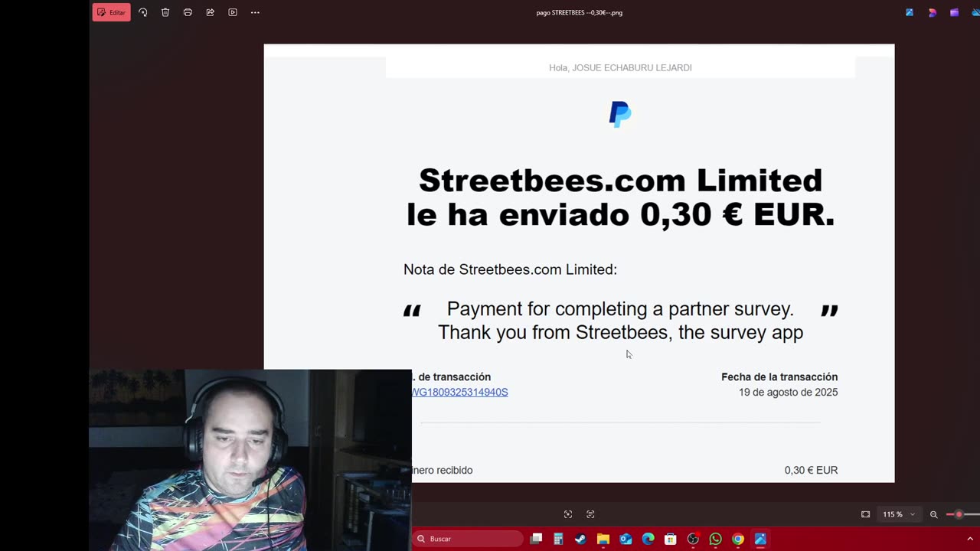Click the headline 'Streetbees.com Limited le ha enviado 0,30 € EUR.'

(620, 197)
